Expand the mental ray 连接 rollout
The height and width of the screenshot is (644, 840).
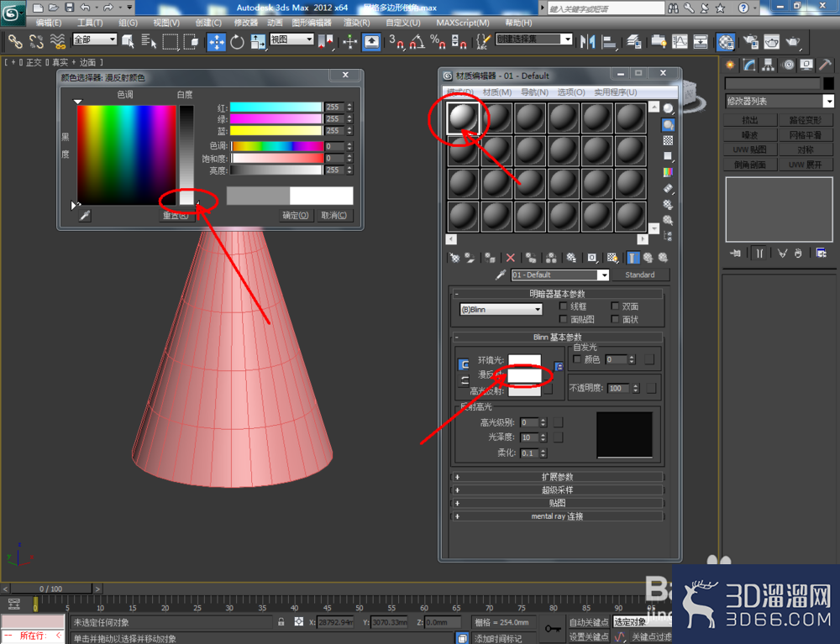pyautogui.click(x=557, y=516)
